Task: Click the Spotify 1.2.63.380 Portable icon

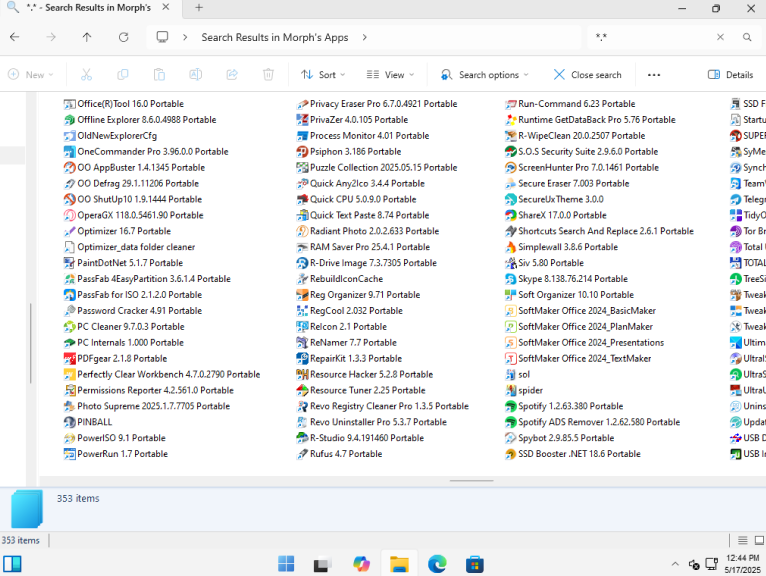Action: pyautogui.click(x=511, y=406)
